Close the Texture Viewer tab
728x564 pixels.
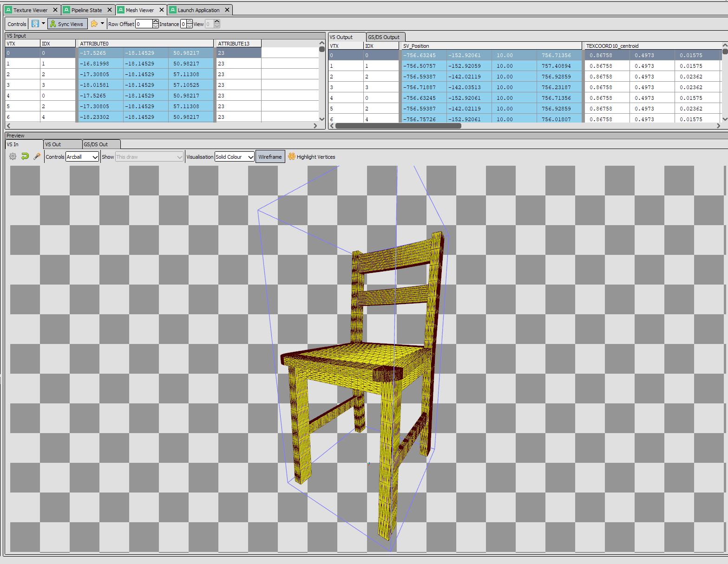[x=55, y=10]
